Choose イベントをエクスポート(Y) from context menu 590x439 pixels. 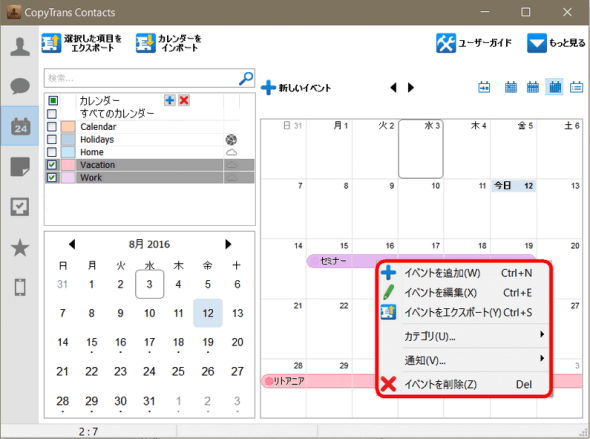click(x=464, y=312)
